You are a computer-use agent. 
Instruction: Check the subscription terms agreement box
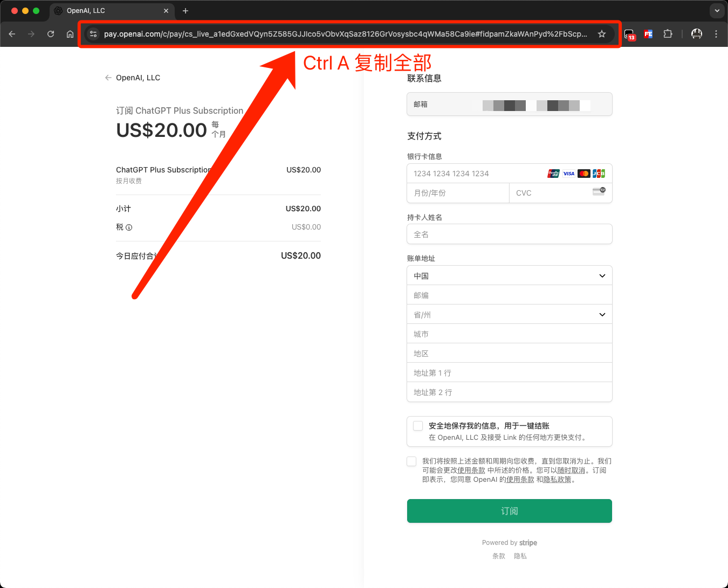[x=411, y=461]
